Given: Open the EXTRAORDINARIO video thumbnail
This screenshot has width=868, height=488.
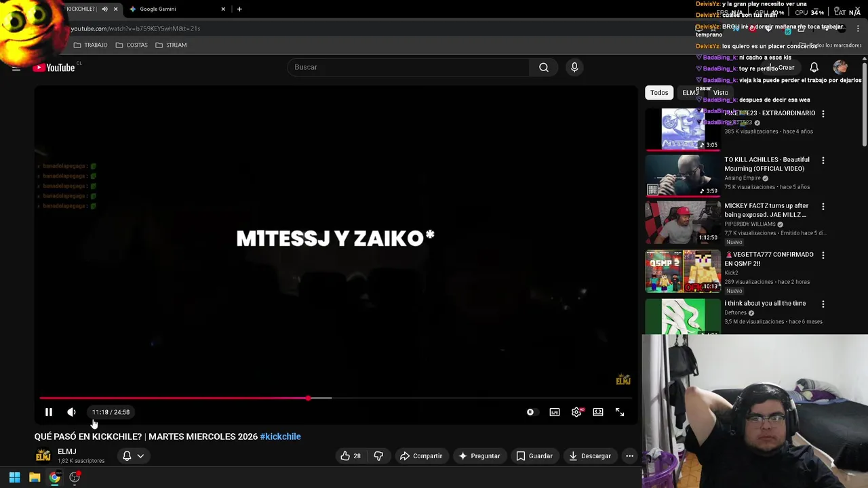Looking at the screenshot, I should point(682,129).
